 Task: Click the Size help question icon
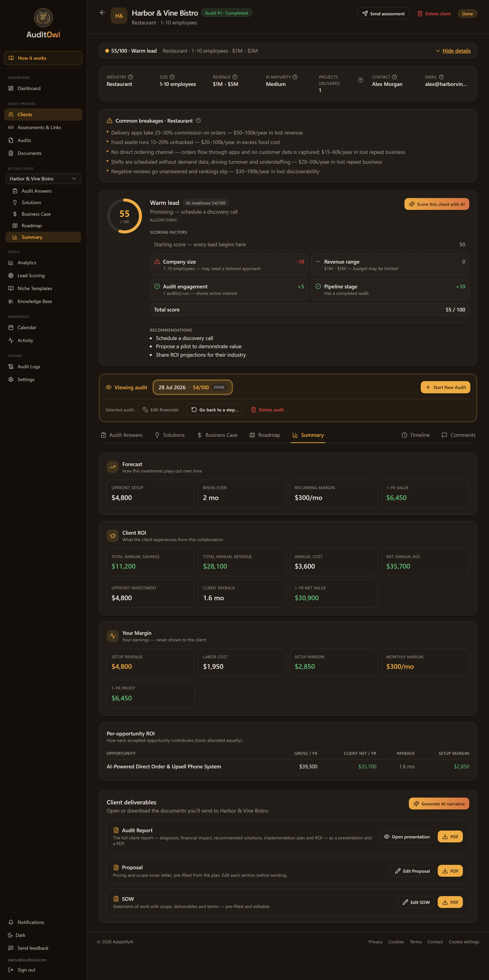point(172,77)
